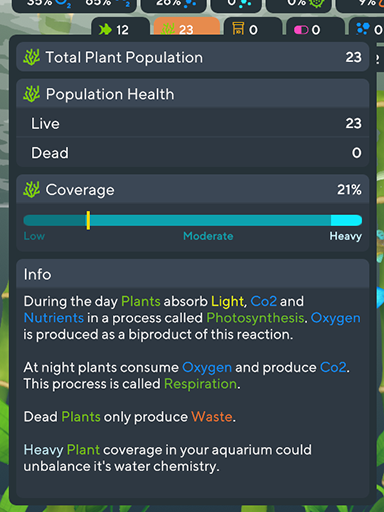This screenshot has height=512, width=384.
Task: Click the Moderate label under coverage bar
Action: 208,236
